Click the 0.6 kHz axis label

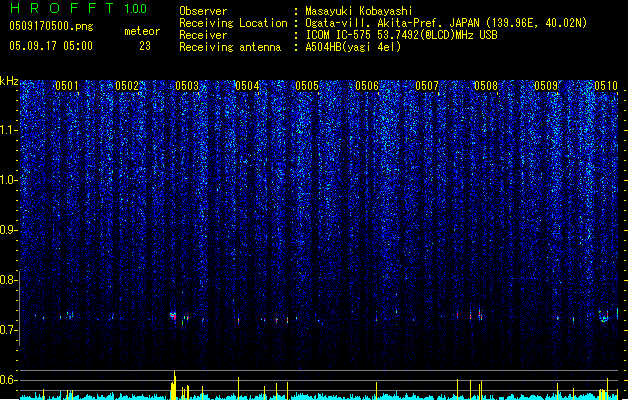click(x=8, y=380)
